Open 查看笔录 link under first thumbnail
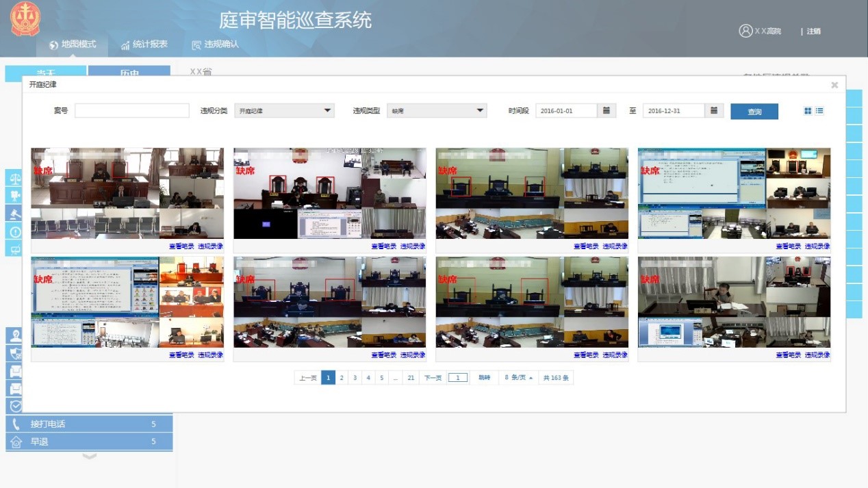The height and width of the screenshot is (488, 868). tap(181, 246)
